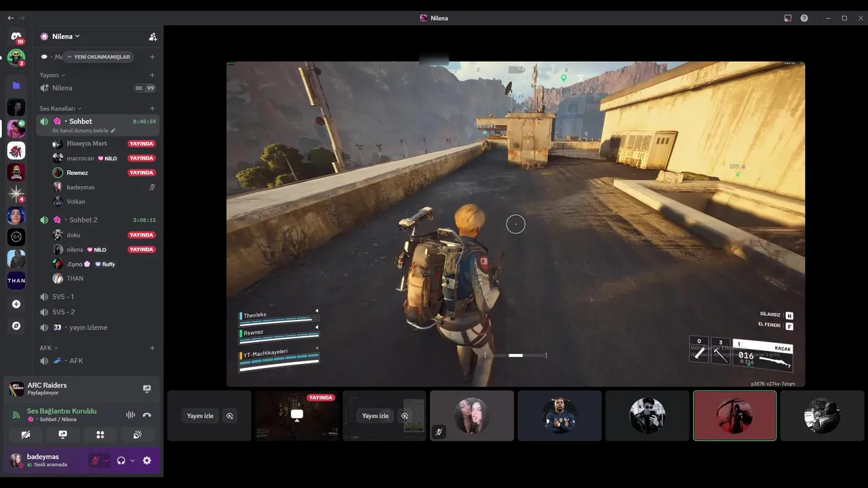Select the muted two-girls avatar tile
Viewport: 868px width, 488px height.
(472, 415)
